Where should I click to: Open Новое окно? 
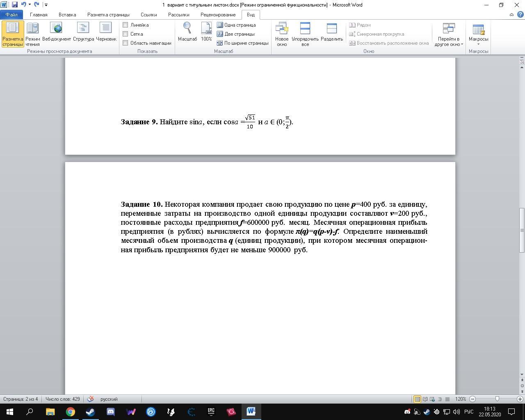(282, 34)
